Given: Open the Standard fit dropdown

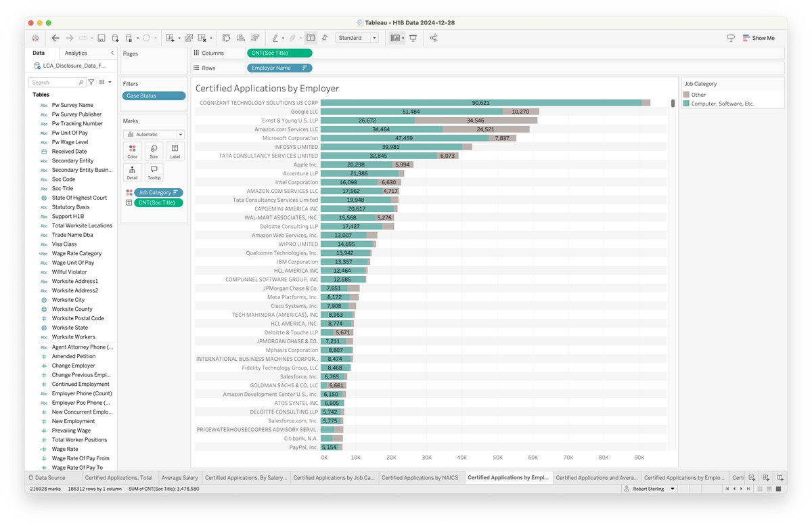Looking at the screenshot, I should (x=357, y=39).
